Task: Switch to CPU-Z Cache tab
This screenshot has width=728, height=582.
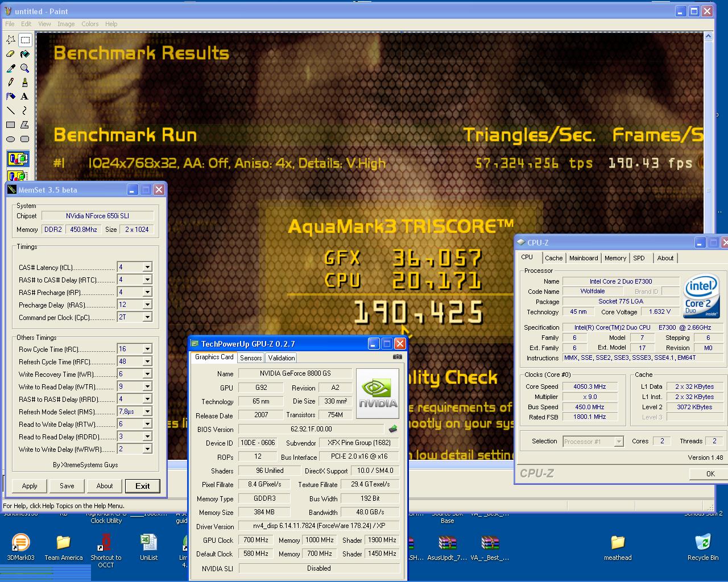Action: (553, 258)
